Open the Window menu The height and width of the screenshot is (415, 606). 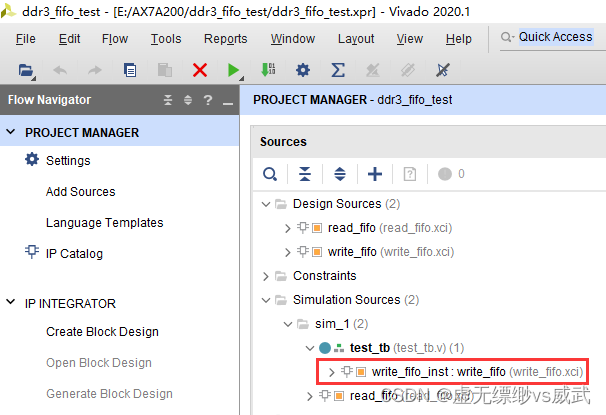pyautogui.click(x=293, y=39)
